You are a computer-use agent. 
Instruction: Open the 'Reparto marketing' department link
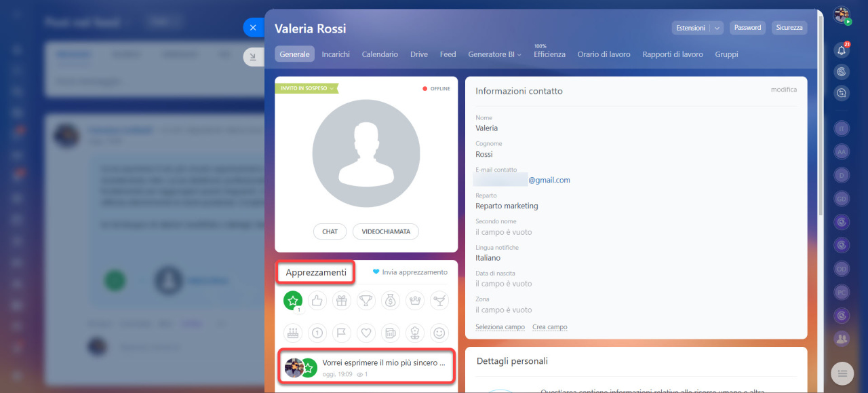pyautogui.click(x=507, y=206)
